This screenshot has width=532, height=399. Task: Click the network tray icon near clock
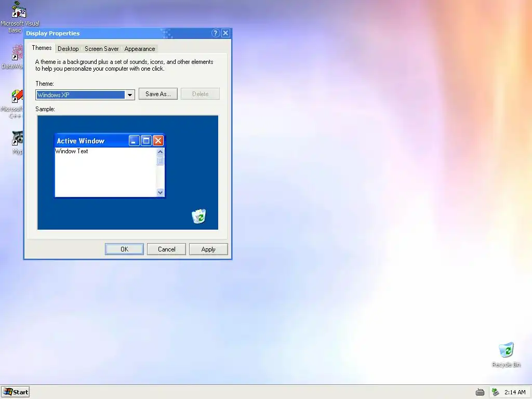[495, 392]
